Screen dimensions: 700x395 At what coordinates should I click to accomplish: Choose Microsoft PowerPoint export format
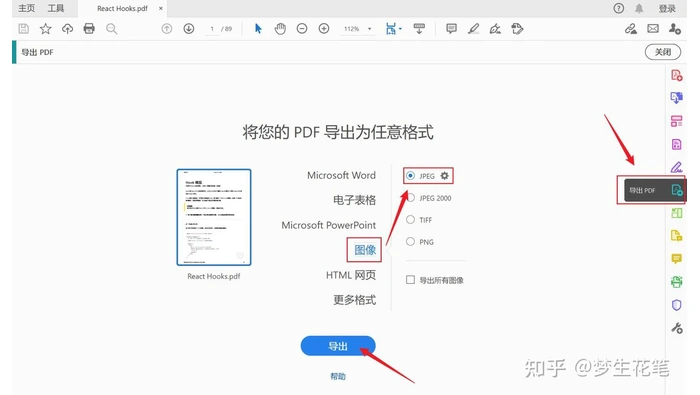click(x=329, y=225)
